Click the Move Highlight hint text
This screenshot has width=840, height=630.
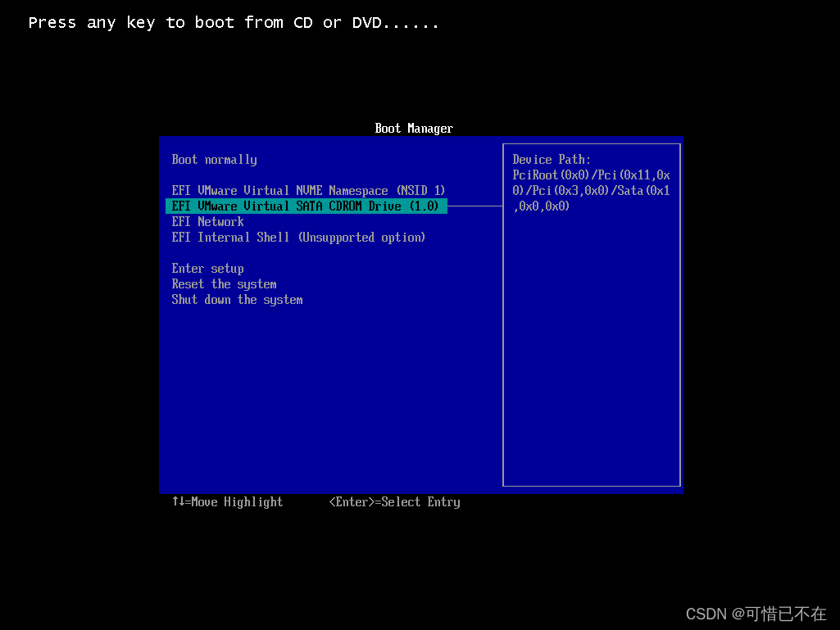(227, 502)
